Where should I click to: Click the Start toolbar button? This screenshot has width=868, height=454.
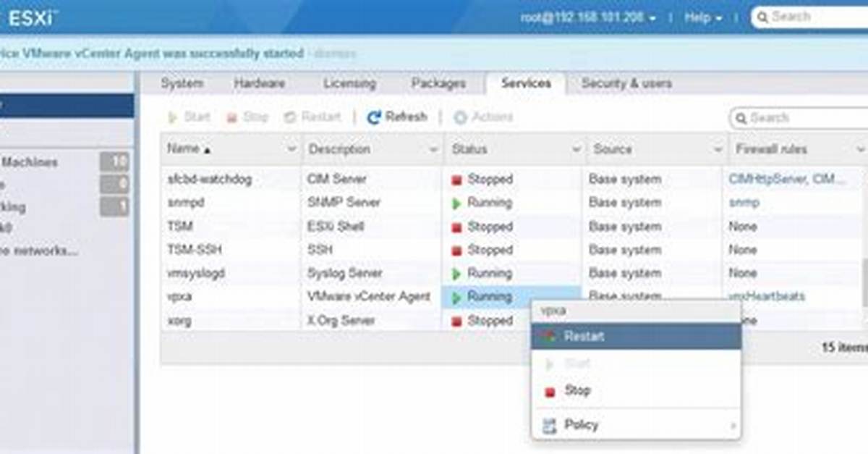click(x=189, y=117)
